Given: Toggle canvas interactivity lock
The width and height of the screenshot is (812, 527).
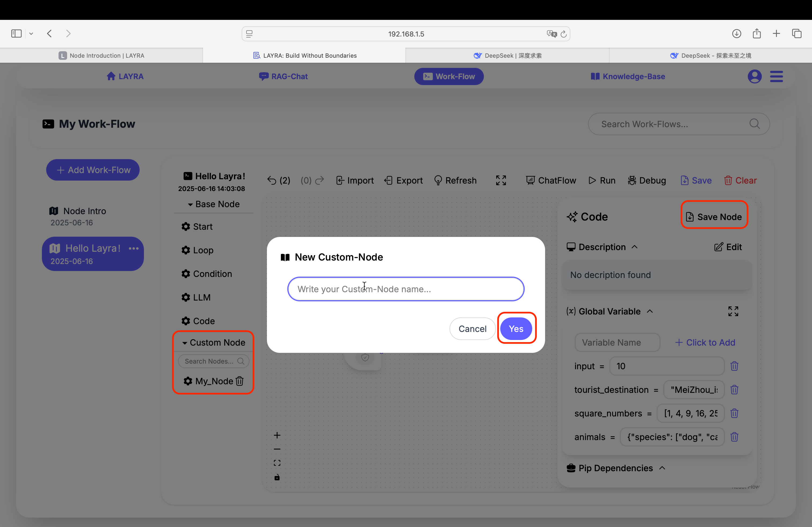Looking at the screenshot, I should (x=277, y=477).
